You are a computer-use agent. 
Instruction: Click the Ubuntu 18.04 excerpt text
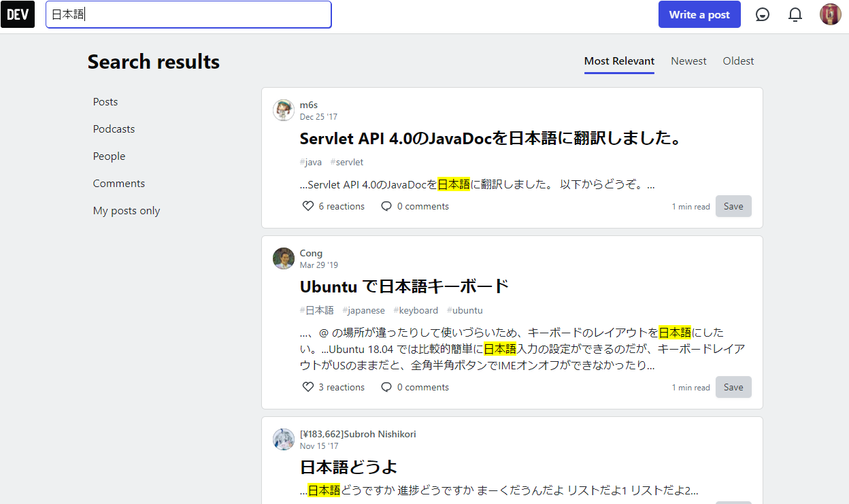522,349
